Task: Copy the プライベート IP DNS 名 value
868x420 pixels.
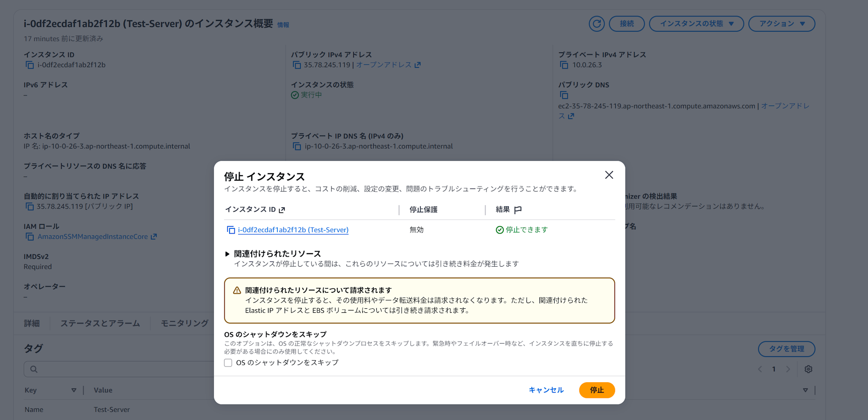Action: (x=297, y=146)
